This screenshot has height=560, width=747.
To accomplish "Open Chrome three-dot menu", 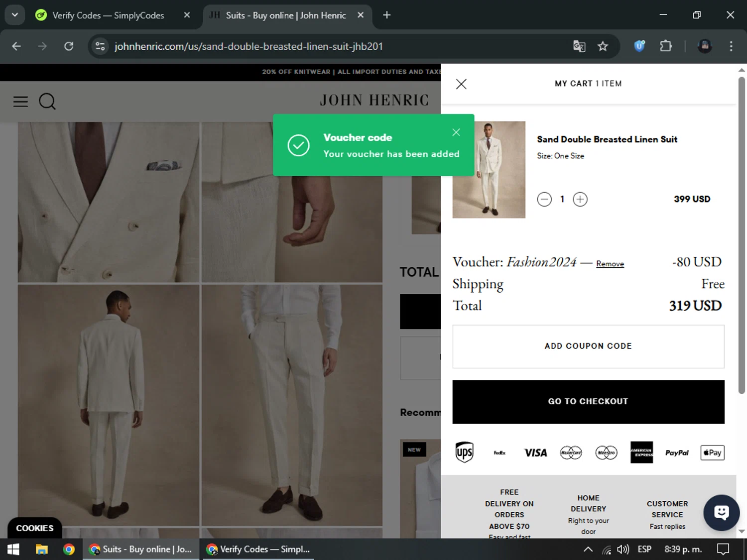I will (x=731, y=46).
